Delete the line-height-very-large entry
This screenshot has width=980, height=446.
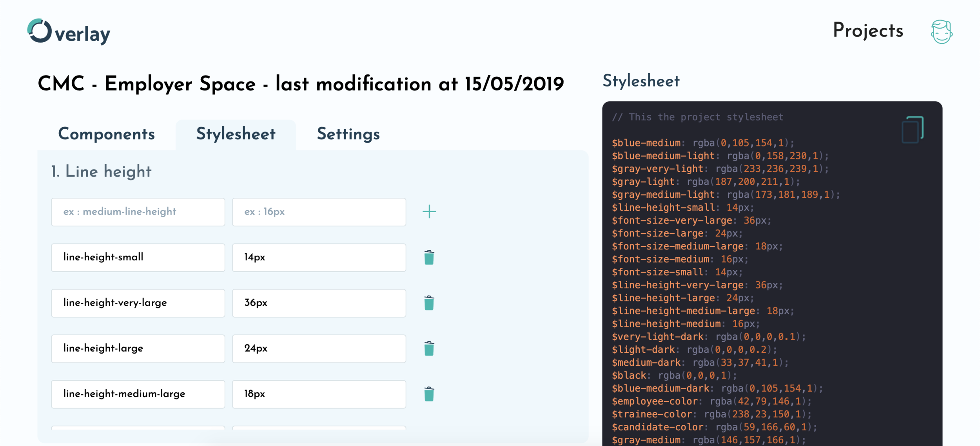tap(429, 303)
